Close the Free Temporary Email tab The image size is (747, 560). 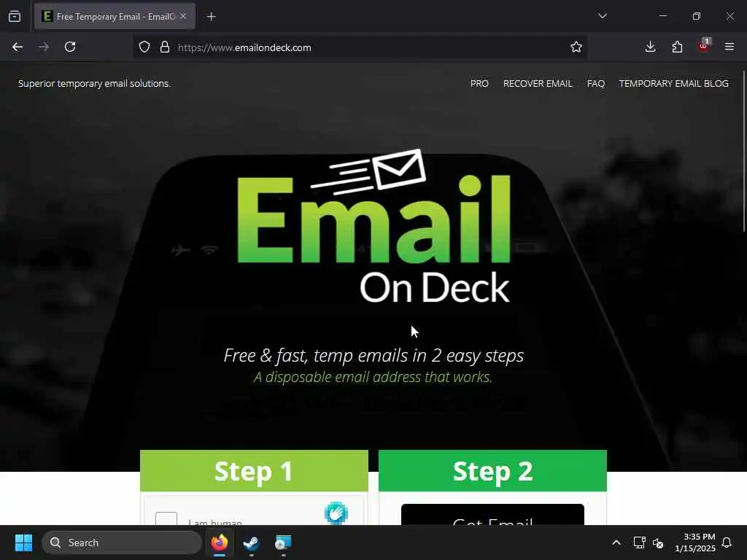click(x=183, y=16)
